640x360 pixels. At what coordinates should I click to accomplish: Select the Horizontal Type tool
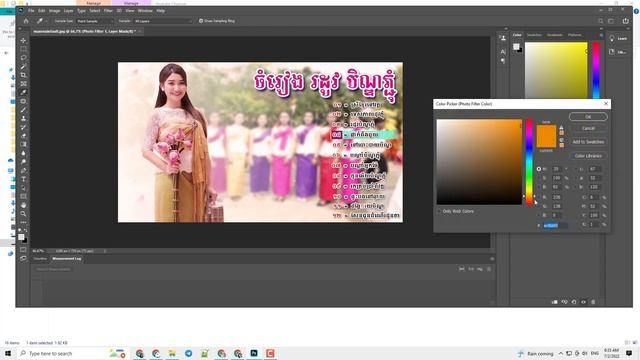(23, 179)
